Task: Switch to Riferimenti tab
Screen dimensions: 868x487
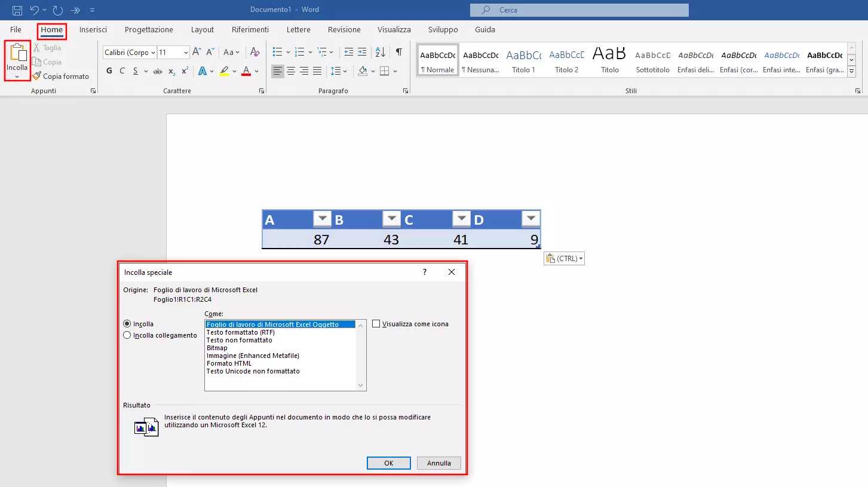Action: 250,29
